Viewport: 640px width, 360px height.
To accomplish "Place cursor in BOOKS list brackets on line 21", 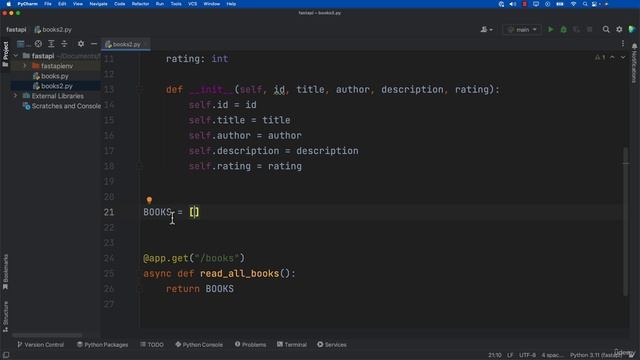I will click(x=194, y=212).
